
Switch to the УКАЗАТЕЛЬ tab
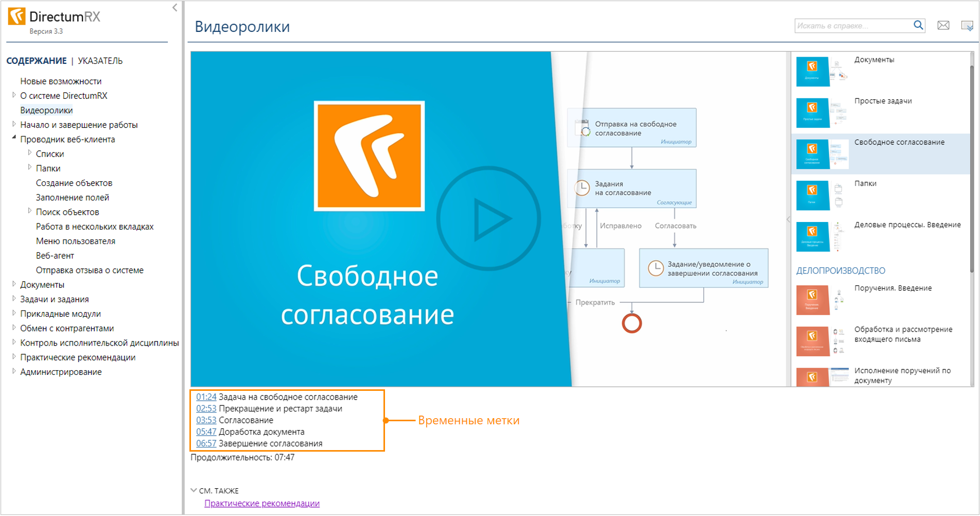coord(100,61)
